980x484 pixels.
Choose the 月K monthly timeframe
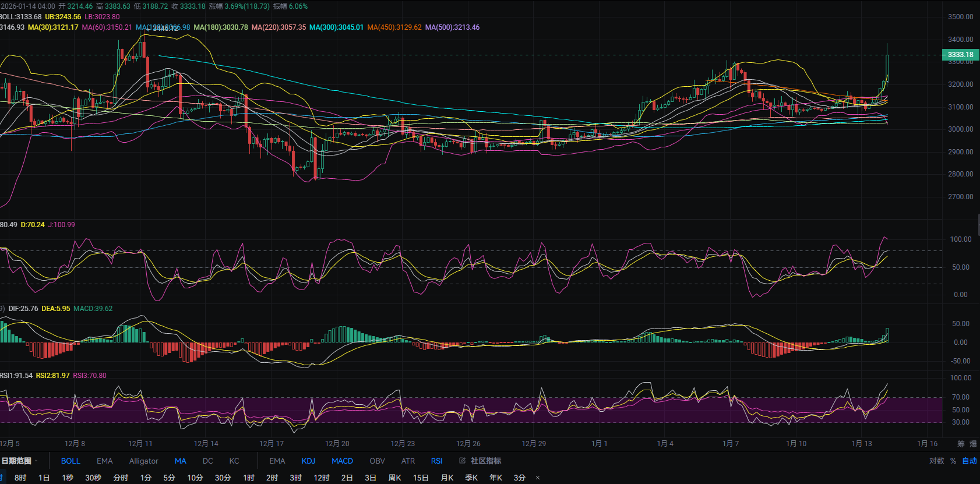447,478
